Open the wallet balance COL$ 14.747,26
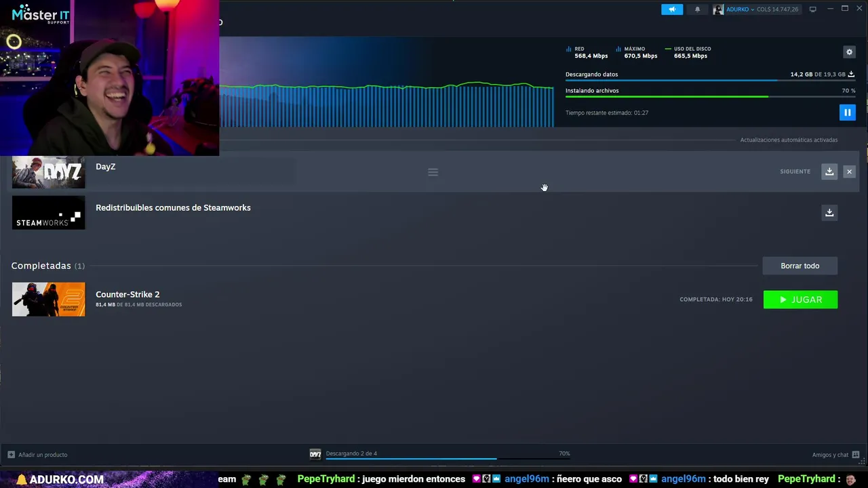This screenshot has width=868, height=488. click(x=777, y=9)
